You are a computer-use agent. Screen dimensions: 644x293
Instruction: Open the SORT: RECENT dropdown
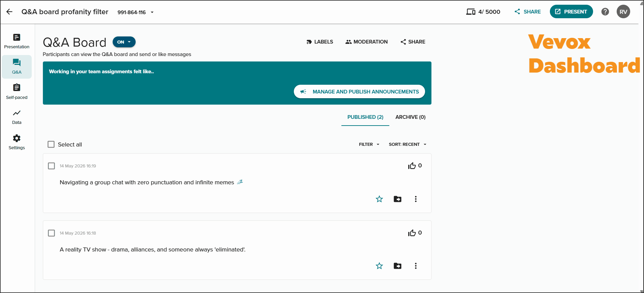tap(408, 144)
